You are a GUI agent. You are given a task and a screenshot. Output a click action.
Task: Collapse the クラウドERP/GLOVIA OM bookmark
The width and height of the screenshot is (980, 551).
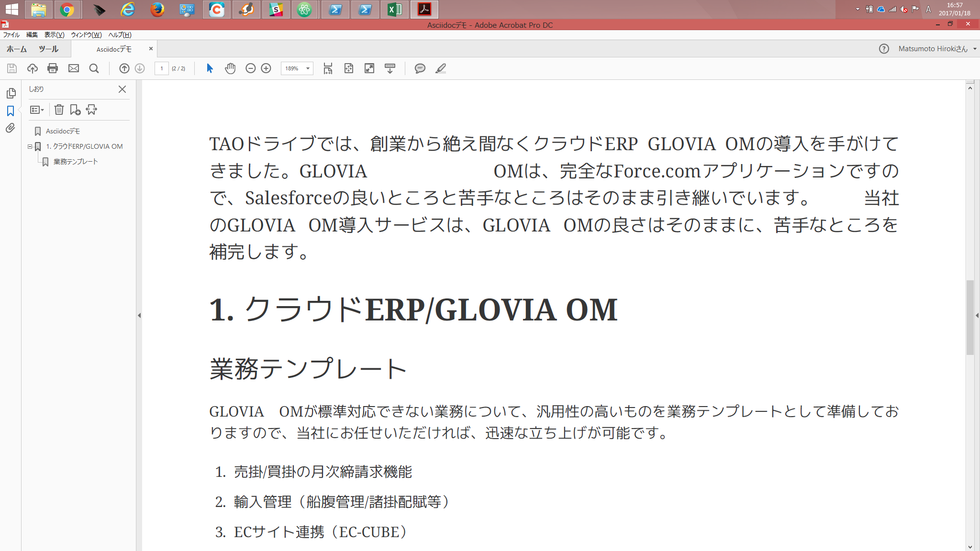pyautogui.click(x=30, y=146)
